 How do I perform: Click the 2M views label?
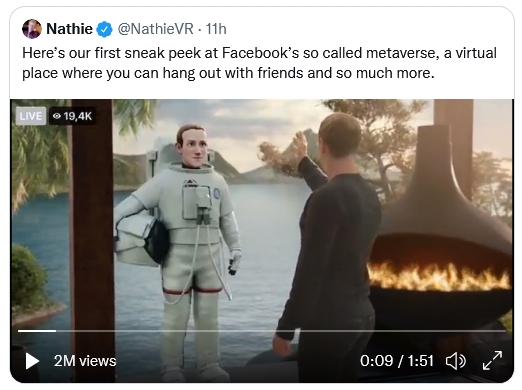(85, 361)
